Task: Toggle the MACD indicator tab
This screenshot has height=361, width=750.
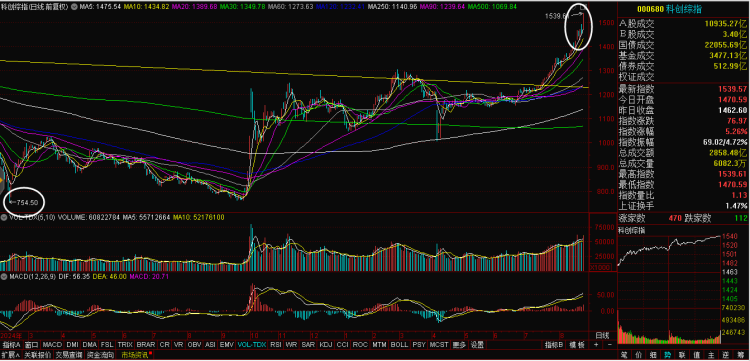Action: tap(52, 345)
